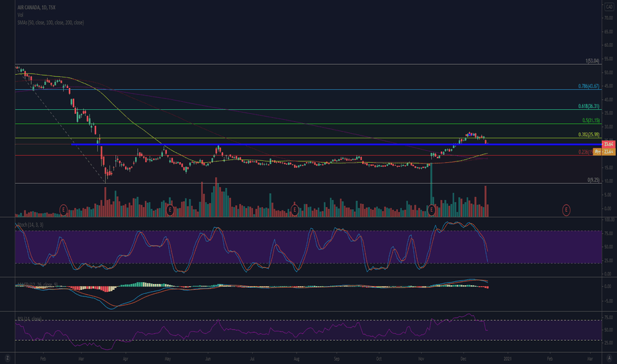Select the 0.786(43.67) Fibonacci label
Screen dimensions: 617x364
589,86
